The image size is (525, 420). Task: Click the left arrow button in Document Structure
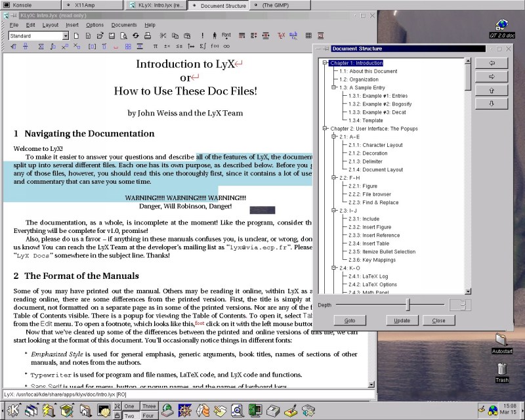(492, 63)
